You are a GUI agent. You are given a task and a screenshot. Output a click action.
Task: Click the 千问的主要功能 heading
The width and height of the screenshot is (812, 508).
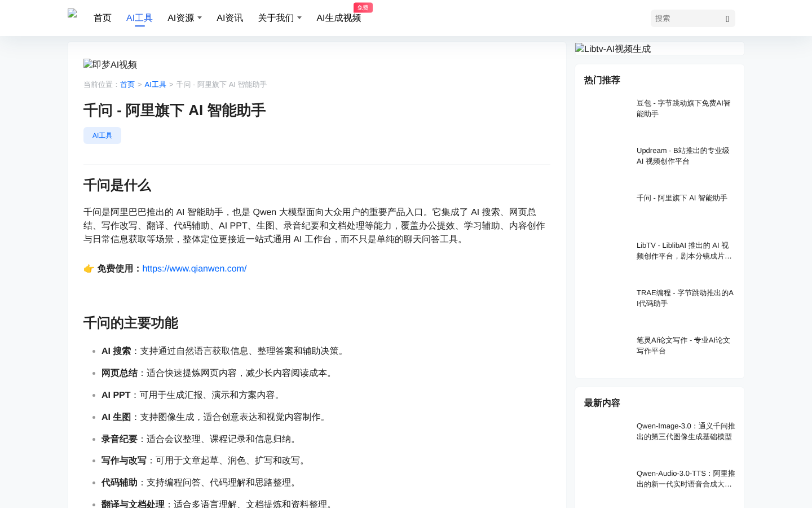pyautogui.click(x=131, y=323)
